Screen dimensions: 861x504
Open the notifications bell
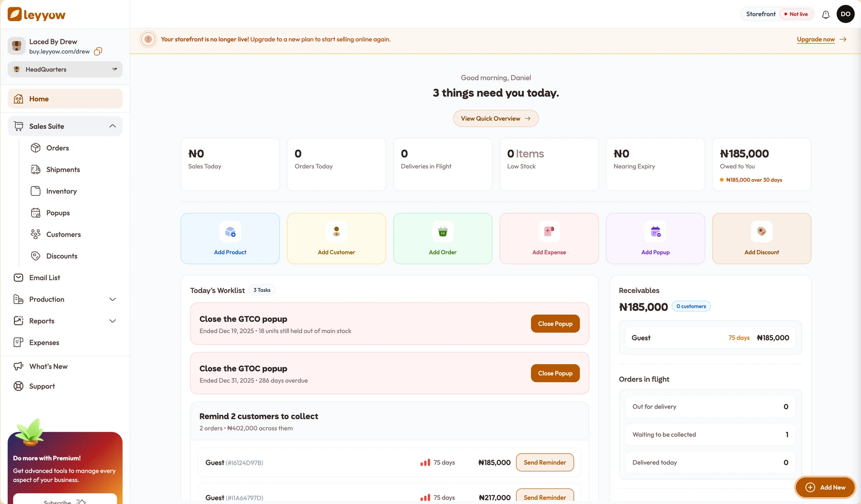tap(826, 14)
